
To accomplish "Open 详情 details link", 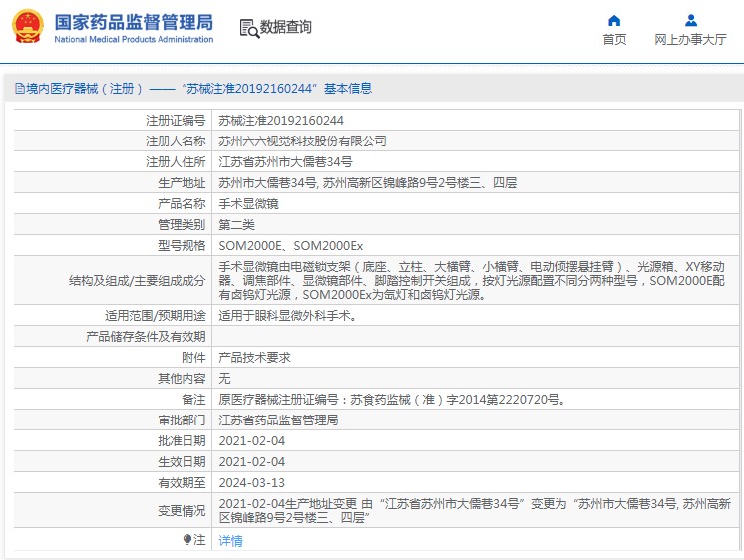I will 231,540.
